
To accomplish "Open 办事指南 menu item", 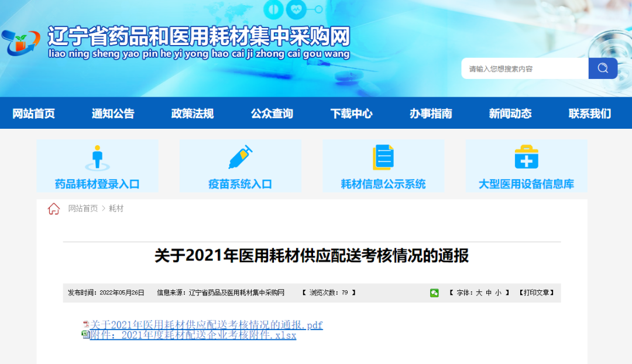I will point(431,114).
